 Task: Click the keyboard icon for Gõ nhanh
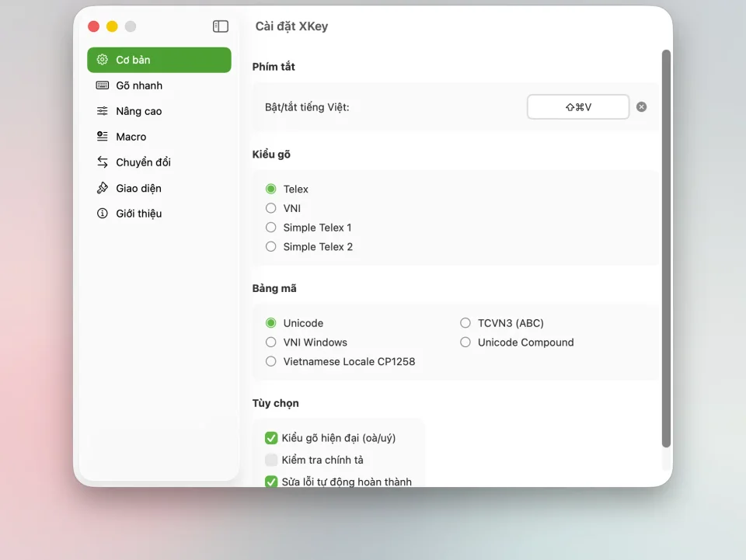point(103,85)
